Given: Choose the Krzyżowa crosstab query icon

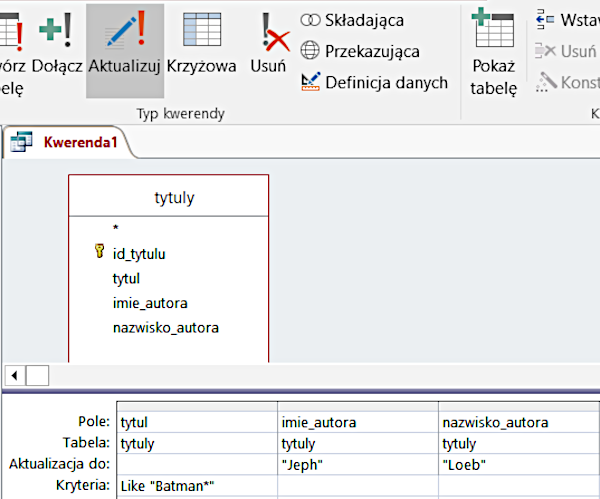Looking at the screenshot, I should (203, 45).
